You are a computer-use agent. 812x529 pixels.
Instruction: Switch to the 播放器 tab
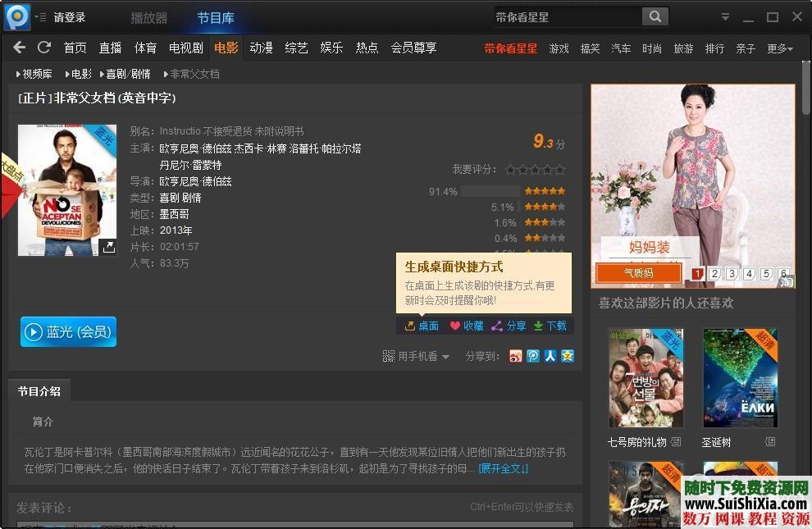point(149,18)
